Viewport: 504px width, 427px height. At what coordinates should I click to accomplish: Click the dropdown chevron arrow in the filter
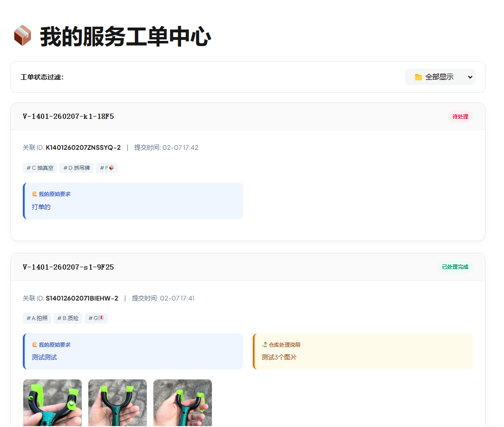[x=470, y=77]
